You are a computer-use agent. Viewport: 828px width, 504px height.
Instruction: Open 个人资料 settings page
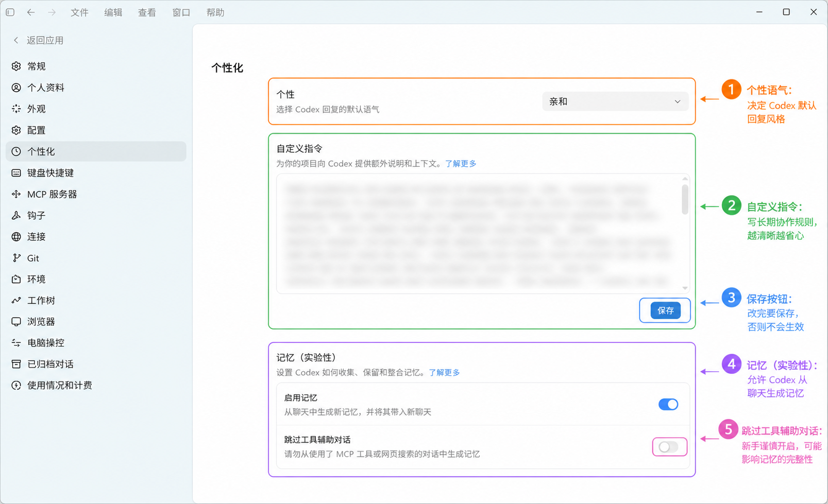tap(96, 88)
